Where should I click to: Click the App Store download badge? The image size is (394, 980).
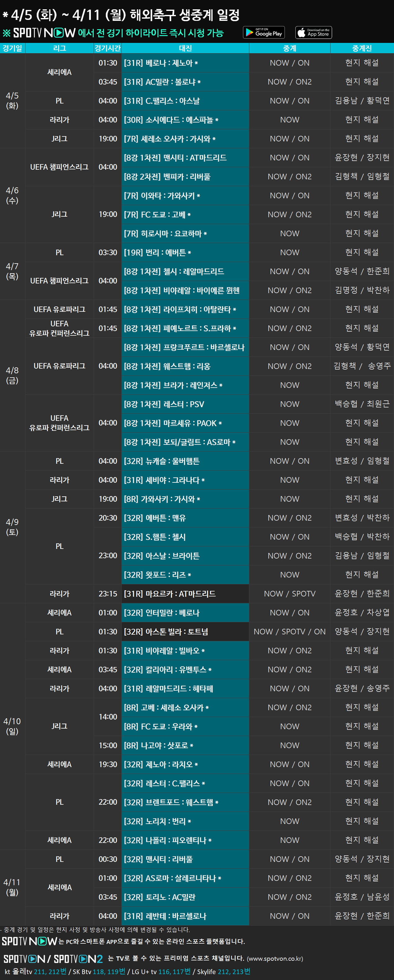point(313,33)
